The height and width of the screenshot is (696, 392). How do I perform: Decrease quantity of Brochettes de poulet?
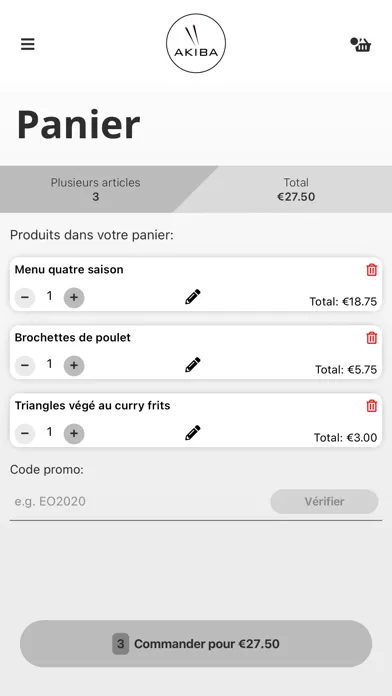point(25,365)
